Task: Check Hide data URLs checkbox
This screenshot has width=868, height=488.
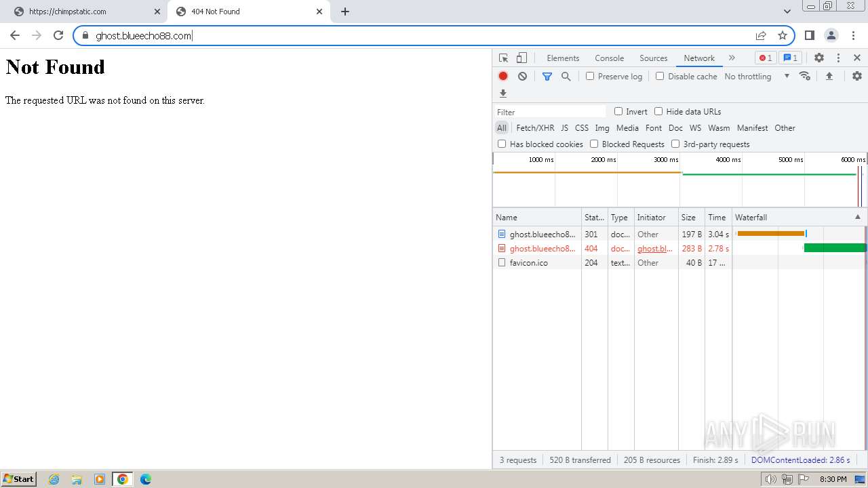Action: point(658,111)
